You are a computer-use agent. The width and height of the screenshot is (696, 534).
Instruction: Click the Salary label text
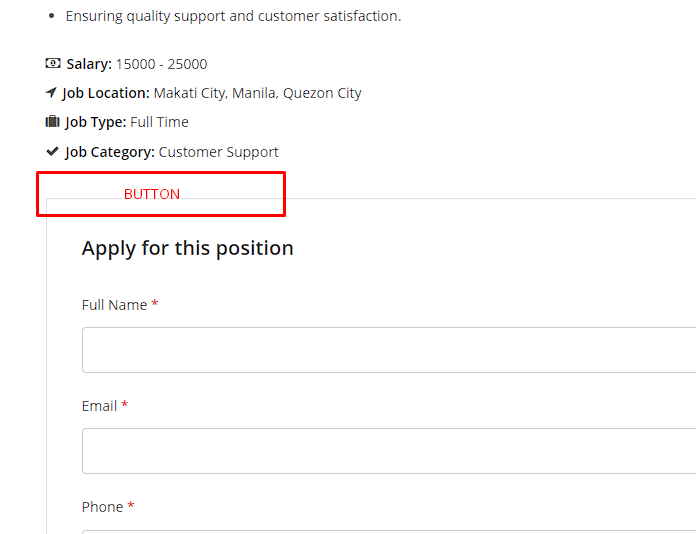(x=89, y=64)
